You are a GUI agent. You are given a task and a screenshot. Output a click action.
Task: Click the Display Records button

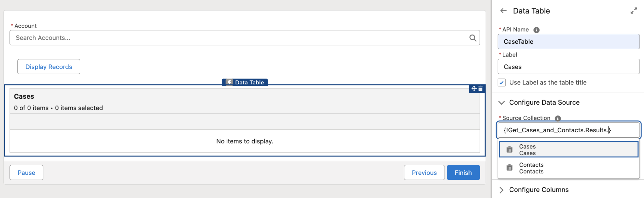point(48,67)
